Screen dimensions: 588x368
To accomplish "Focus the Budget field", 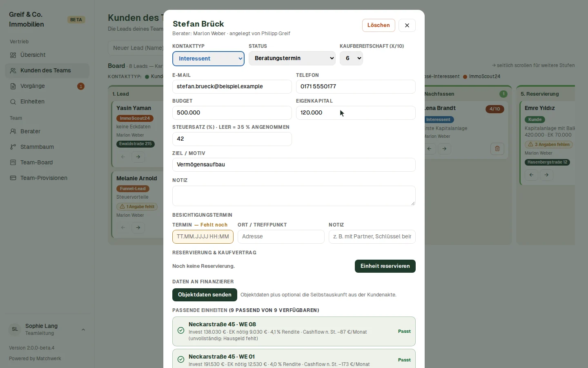I will pos(232,113).
